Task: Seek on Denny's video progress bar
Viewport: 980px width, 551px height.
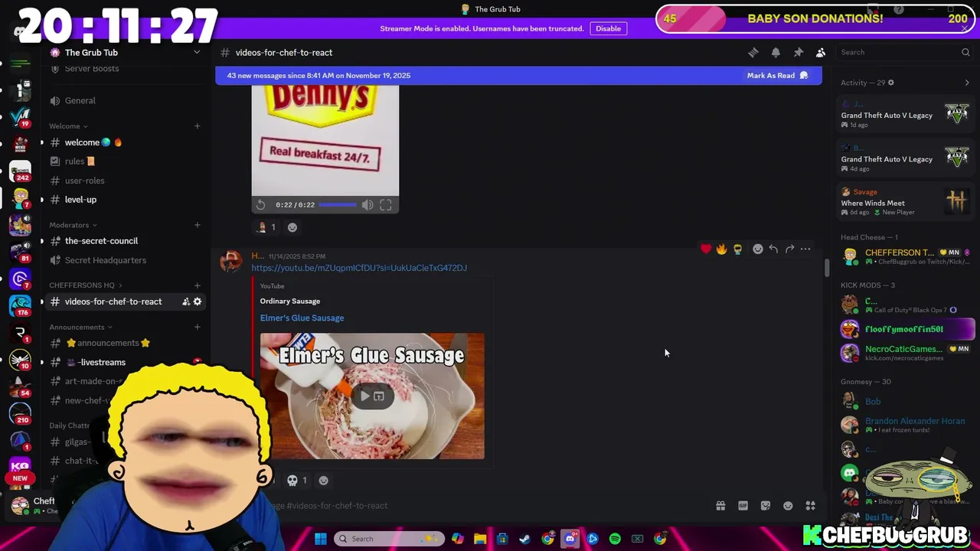Action: coord(338,205)
